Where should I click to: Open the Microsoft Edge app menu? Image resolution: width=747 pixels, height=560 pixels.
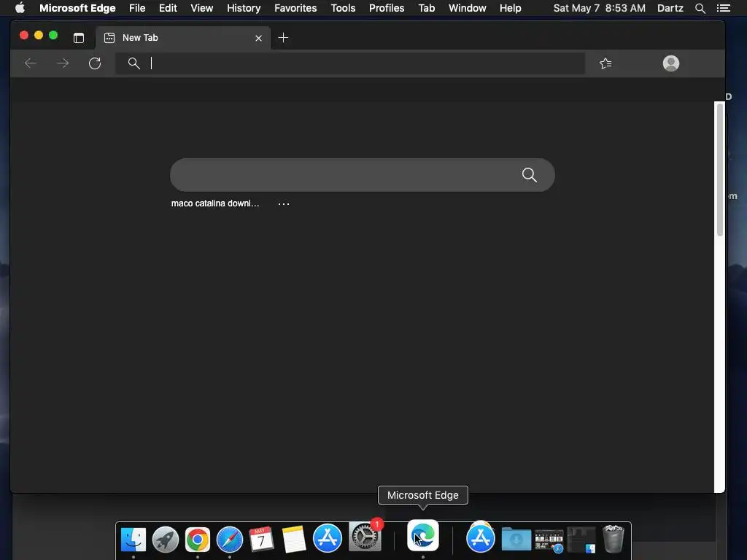[x=77, y=8]
